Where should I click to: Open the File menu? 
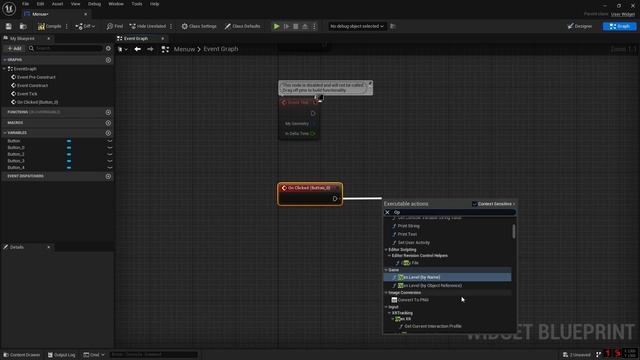point(25,4)
